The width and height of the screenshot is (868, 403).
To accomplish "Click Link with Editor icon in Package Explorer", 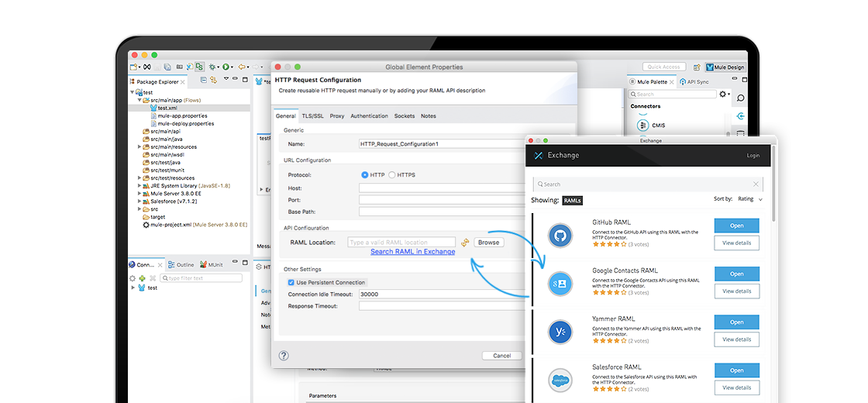I will point(213,81).
